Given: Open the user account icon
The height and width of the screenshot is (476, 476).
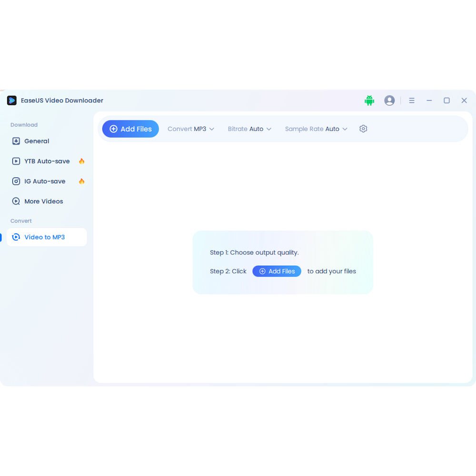Looking at the screenshot, I should click(389, 100).
